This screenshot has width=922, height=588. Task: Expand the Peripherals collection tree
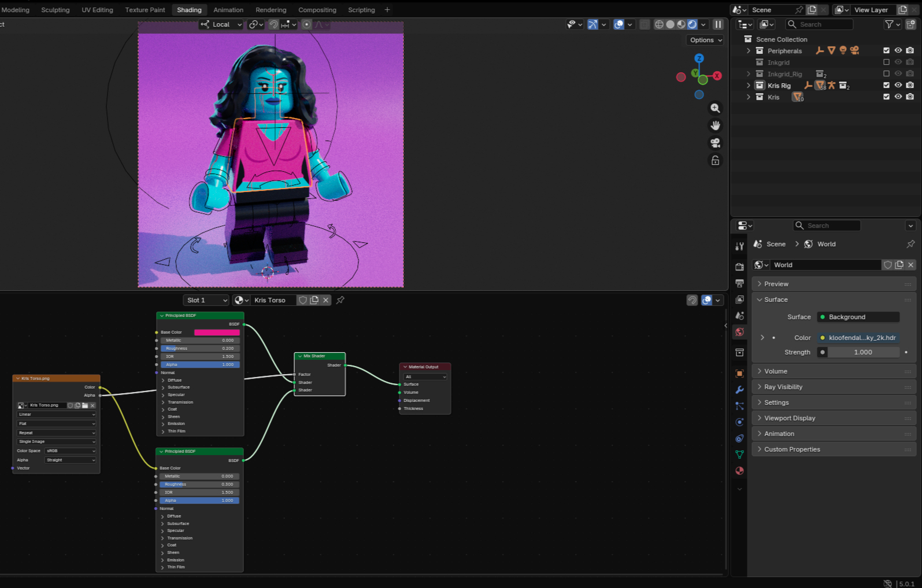749,51
